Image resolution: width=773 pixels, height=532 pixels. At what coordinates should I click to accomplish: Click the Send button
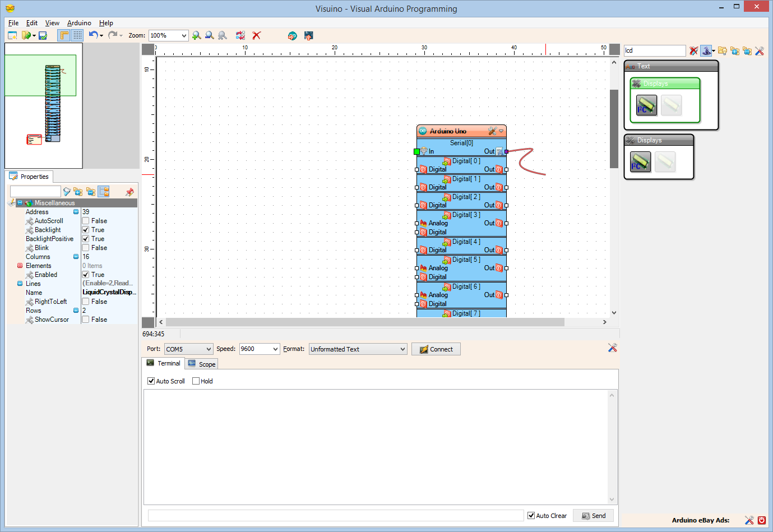[x=593, y=515]
